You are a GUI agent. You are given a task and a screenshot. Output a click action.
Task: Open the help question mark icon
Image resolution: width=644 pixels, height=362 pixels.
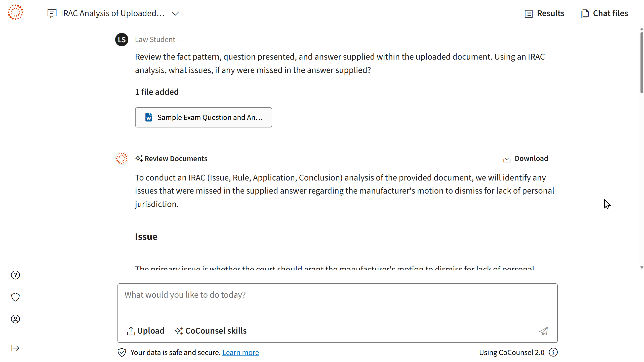(15, 275)
